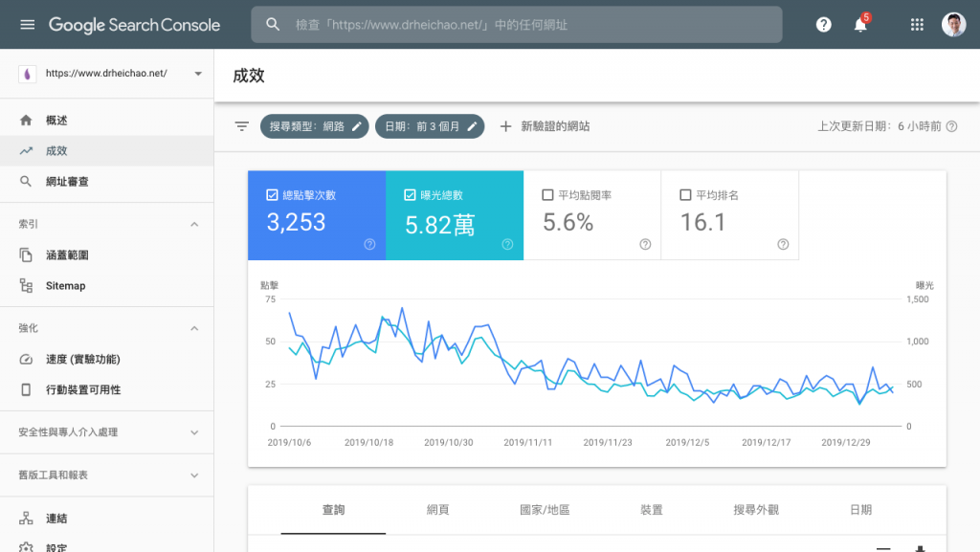Click the 成效 trend line icon
980x552 pixels.
coord(26,150)
